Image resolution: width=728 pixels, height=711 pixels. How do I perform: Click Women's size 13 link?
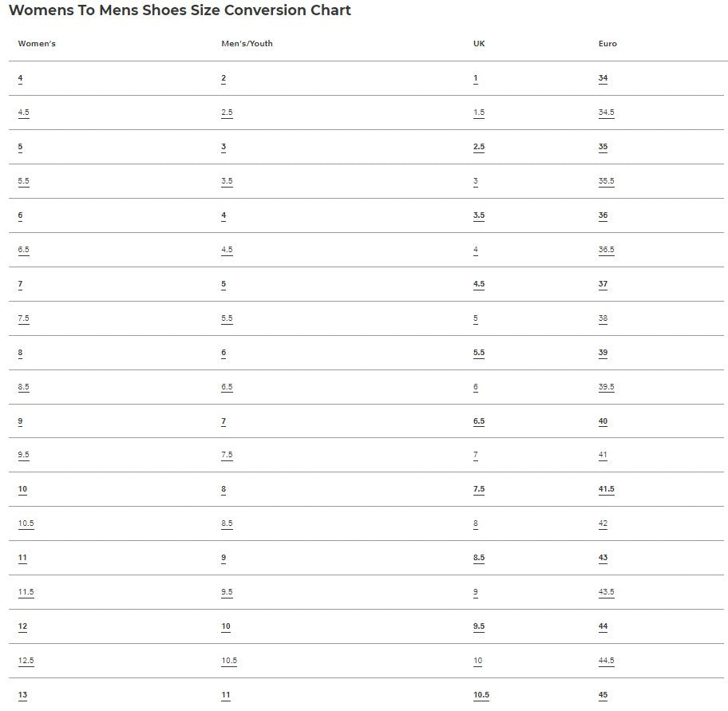[x=22, y=695]
